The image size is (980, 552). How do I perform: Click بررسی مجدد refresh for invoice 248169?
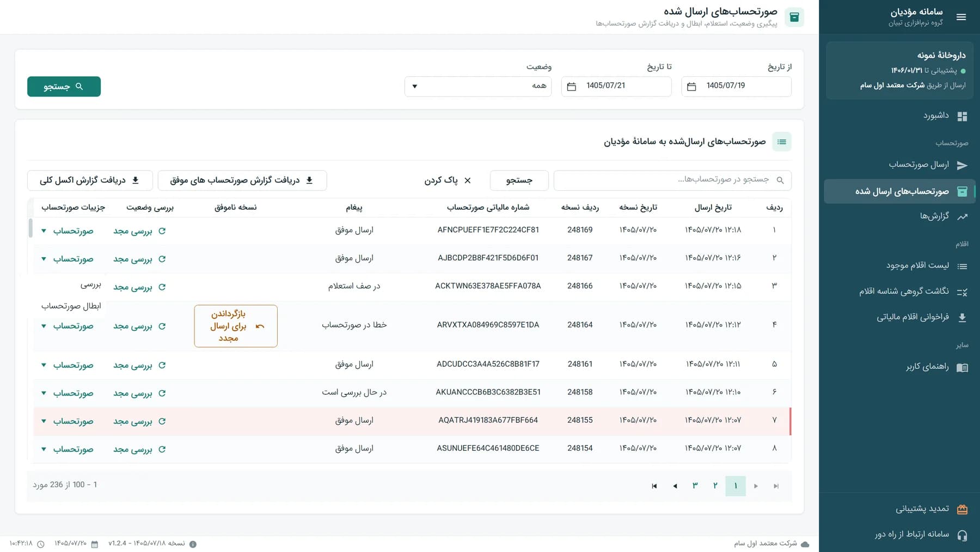(139, 231)
